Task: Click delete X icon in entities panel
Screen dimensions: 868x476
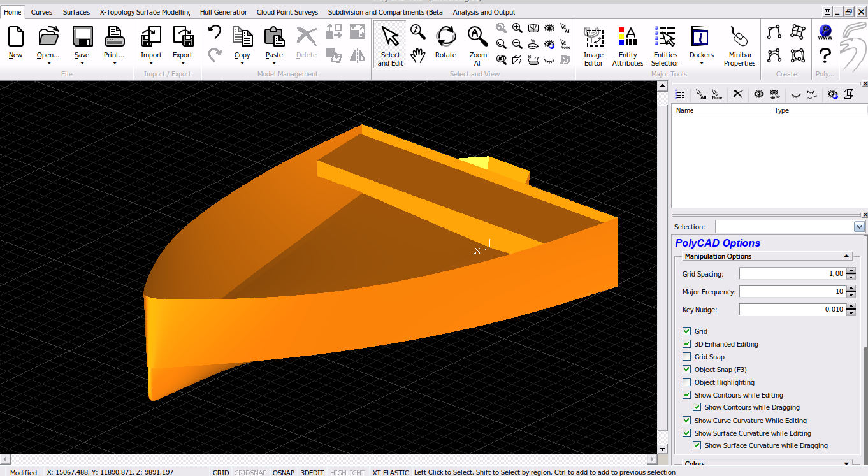Action: [x=737, y=94]
